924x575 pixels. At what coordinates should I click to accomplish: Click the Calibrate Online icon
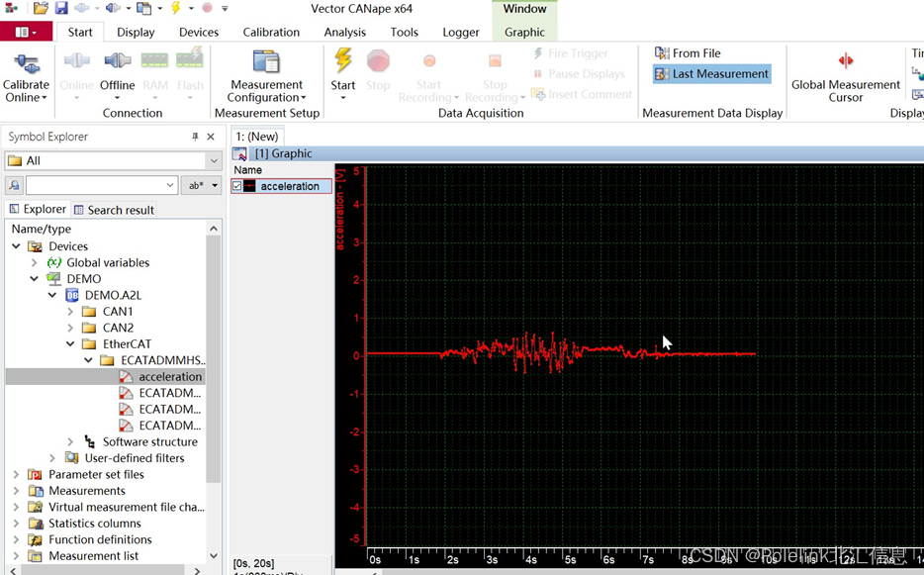point(26,63)
